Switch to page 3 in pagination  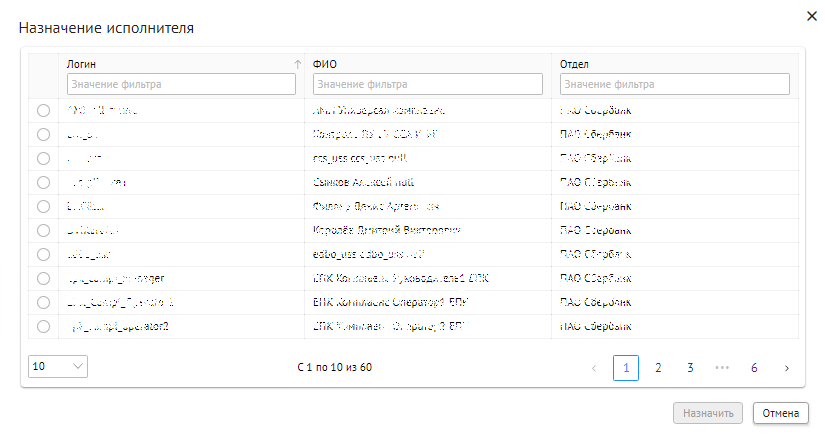690,368
